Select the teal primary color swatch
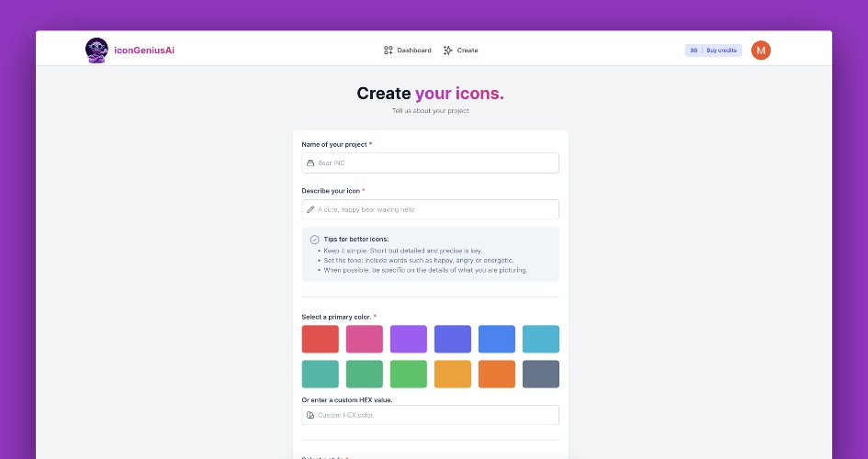This screenshot has width=868, height=459. pyautogui.click(x=320, y=374)
